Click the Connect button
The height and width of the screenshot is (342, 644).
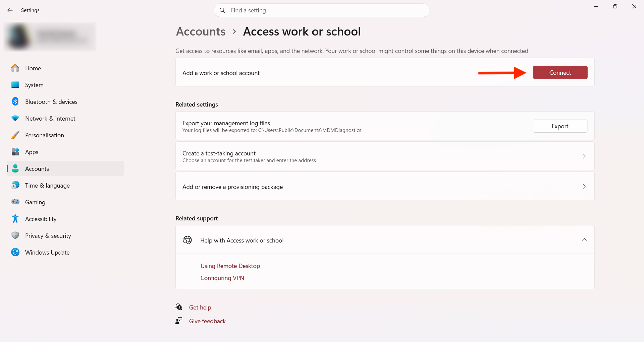(560, 73)
